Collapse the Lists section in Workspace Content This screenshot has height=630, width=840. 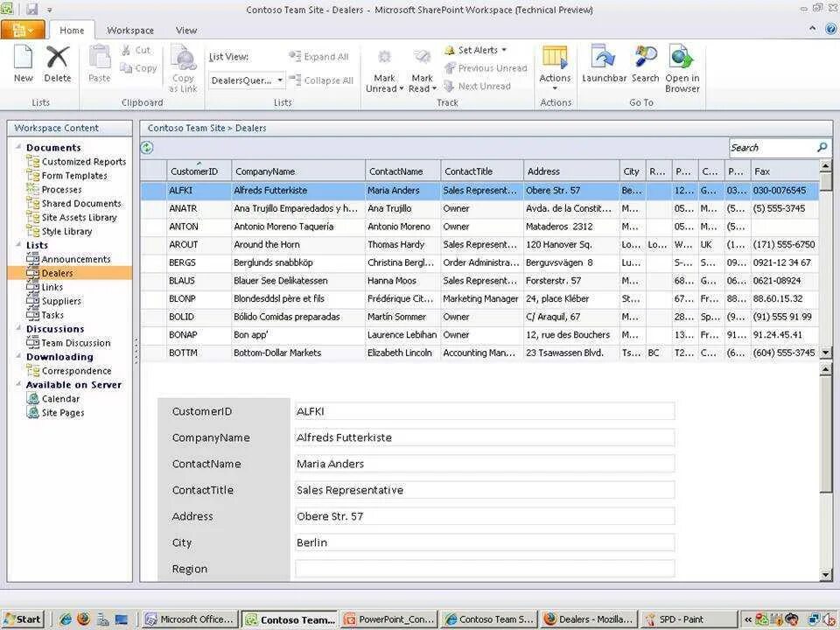pos(18,244)
